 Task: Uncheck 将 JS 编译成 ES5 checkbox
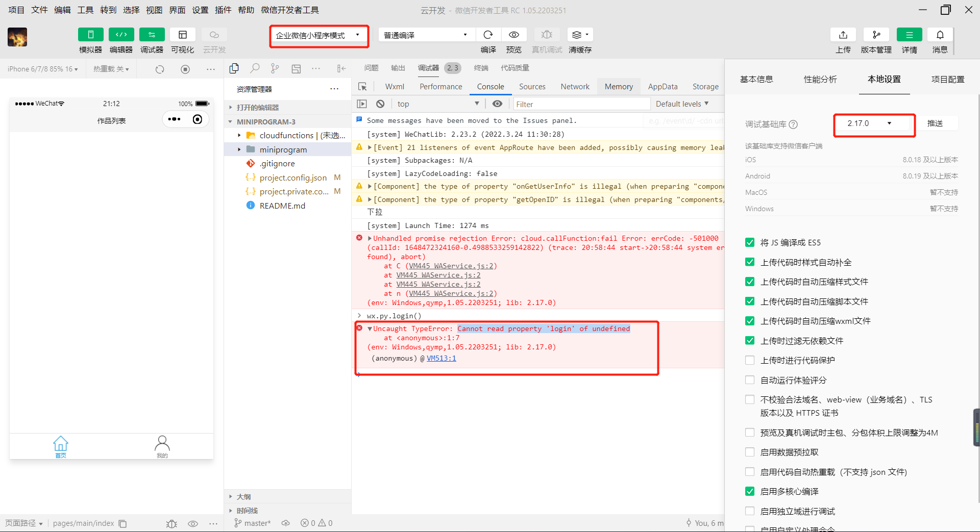tap(750, 242)
